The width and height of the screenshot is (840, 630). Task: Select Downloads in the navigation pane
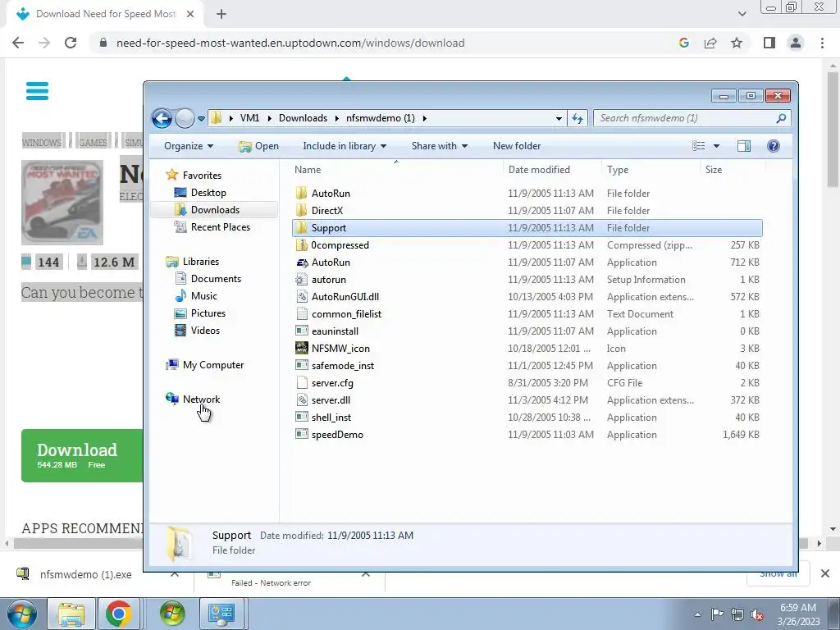pyautogui.click(x=215, y=210)
